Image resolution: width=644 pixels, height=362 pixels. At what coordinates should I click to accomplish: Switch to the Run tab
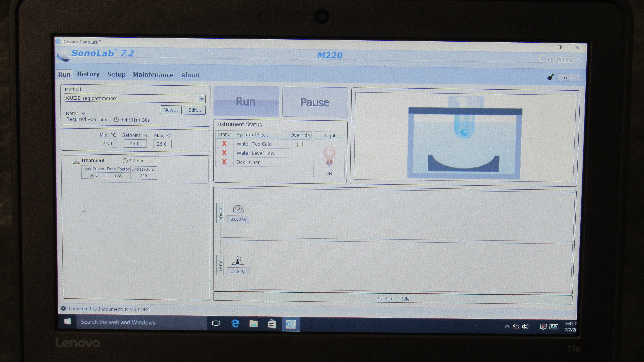[64, 74]
